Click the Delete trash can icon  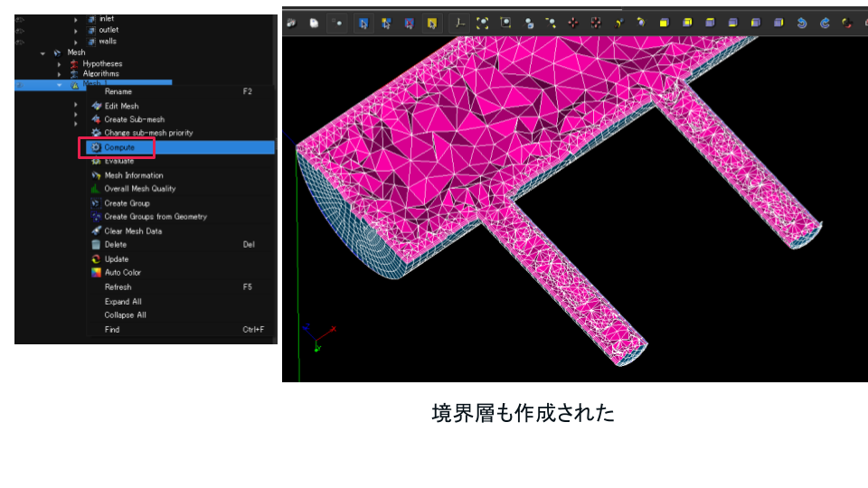click(97, 245)
